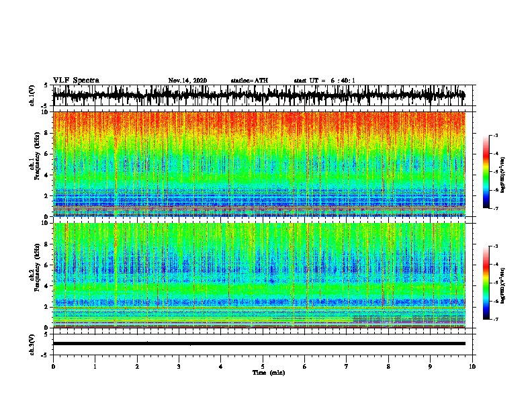Click time axis tick "1"

click(95, 366)
